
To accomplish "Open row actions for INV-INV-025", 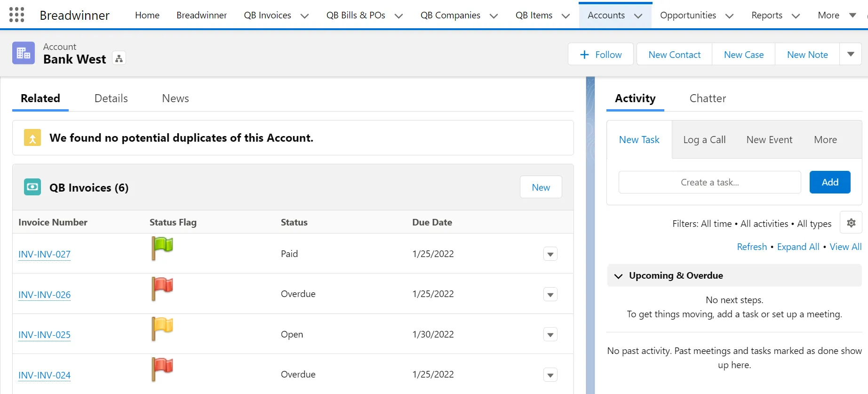I will tap(550, 335).
